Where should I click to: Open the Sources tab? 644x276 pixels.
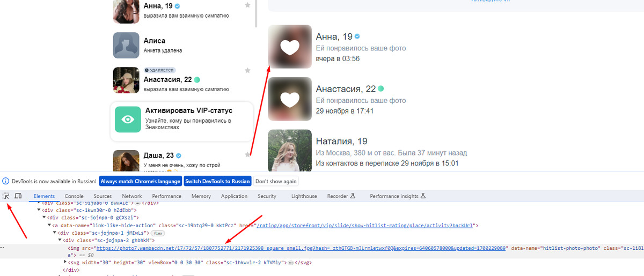coord(103,196)
